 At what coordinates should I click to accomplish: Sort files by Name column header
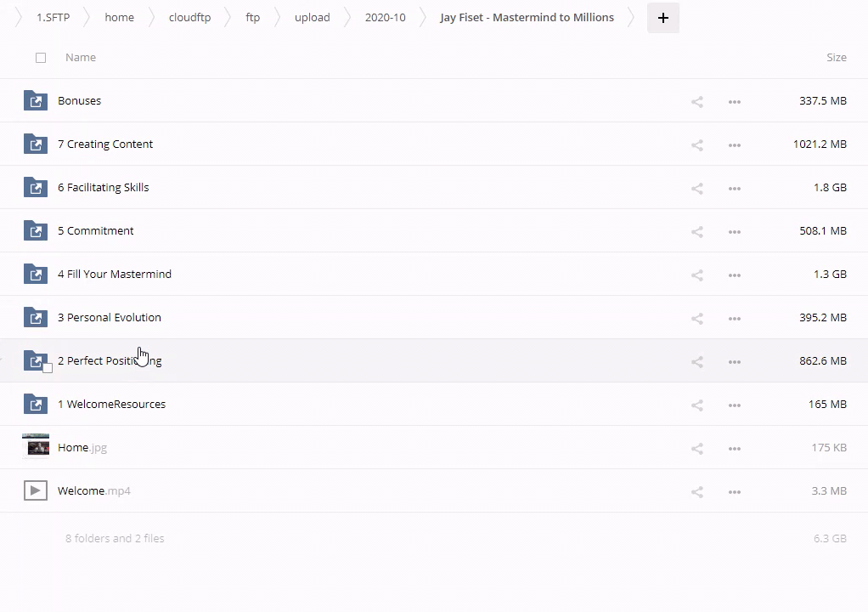coord(81,58)
